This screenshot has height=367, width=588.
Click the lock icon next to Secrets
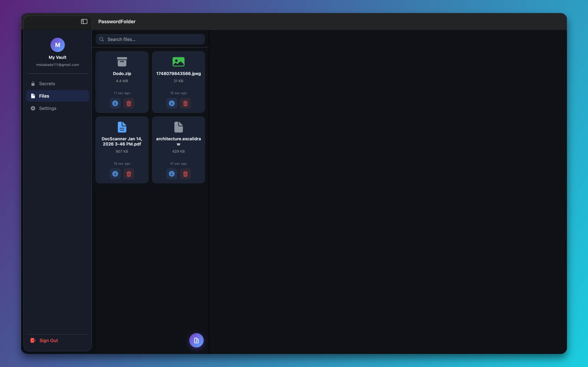tap(33, 84)
